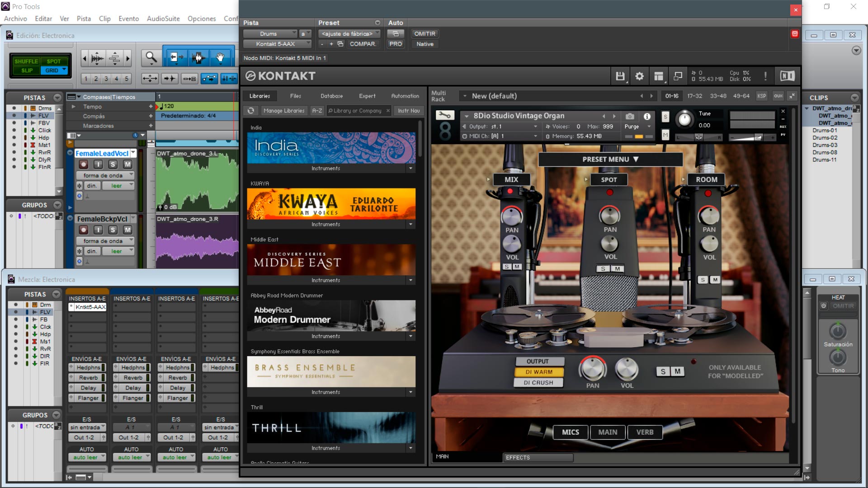The height and width of the screenshot is (488, 868).
Task: Click the refresh libraries icon
Action: [251, 111]
